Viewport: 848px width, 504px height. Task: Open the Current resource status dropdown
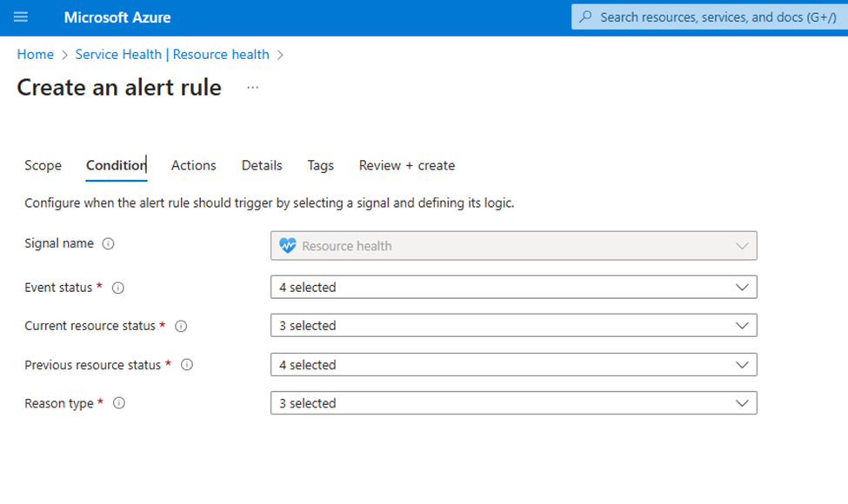[x=513, y=326]
